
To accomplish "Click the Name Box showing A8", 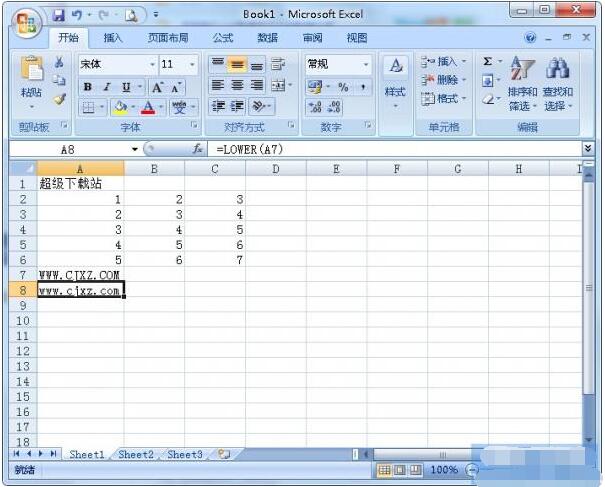I will click(73, 149).
